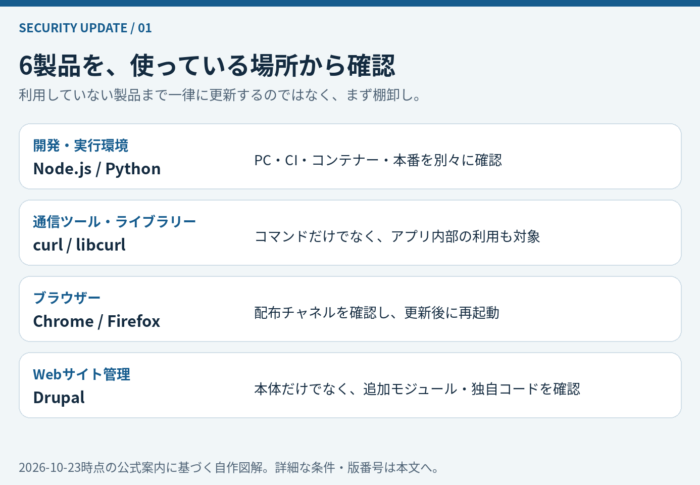The width and height of the screenshot is (700, 485).
Task: Click the 'Node.js / Python' product name
Action: tap(97, 169)
